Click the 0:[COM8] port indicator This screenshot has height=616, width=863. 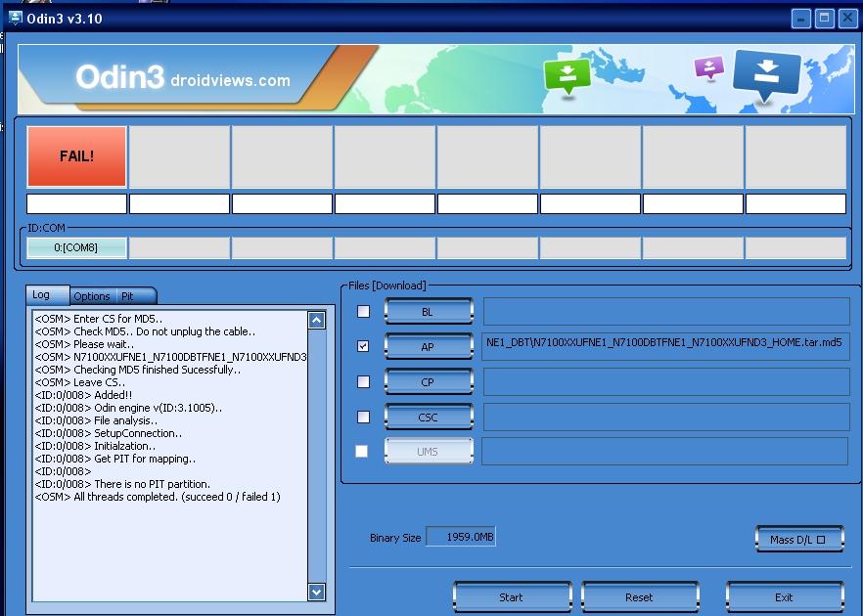point(76,247)
